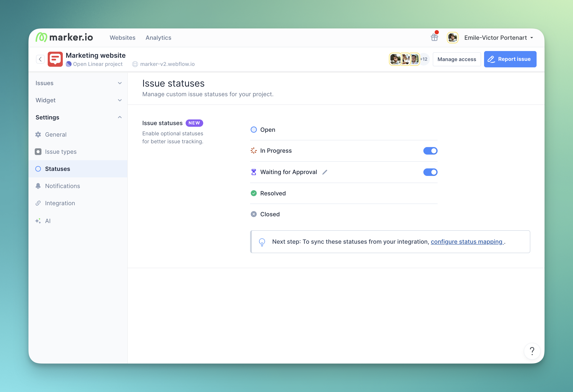Click the gift icon with red dot
573x392 pixels.
click(x=434, y=37)
